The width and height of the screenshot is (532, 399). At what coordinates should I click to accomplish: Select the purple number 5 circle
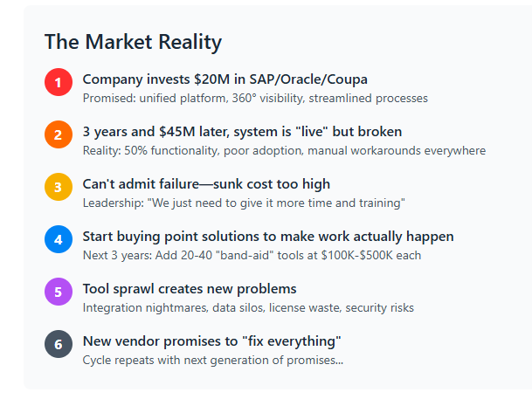(x=59, y=292)
